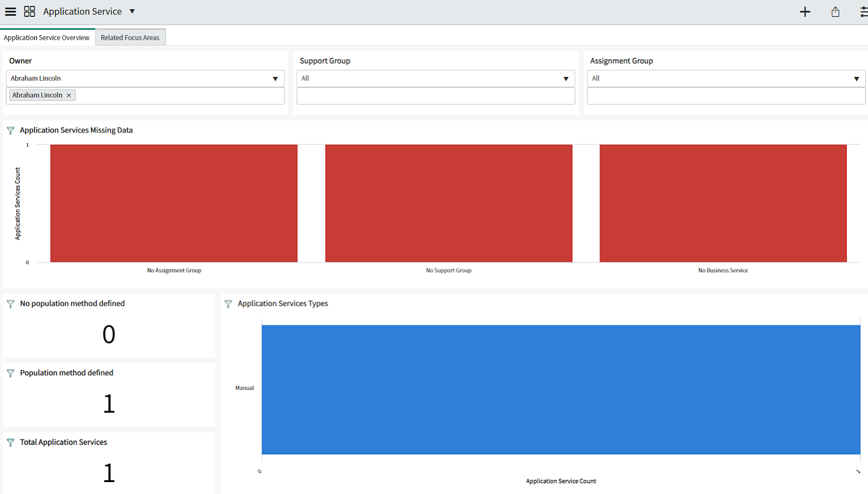Image resolution: width=868 pixels, height=494 pixels.
Task: Remove the Abraham Lincoln filter chip
Action: pos(69,95)
